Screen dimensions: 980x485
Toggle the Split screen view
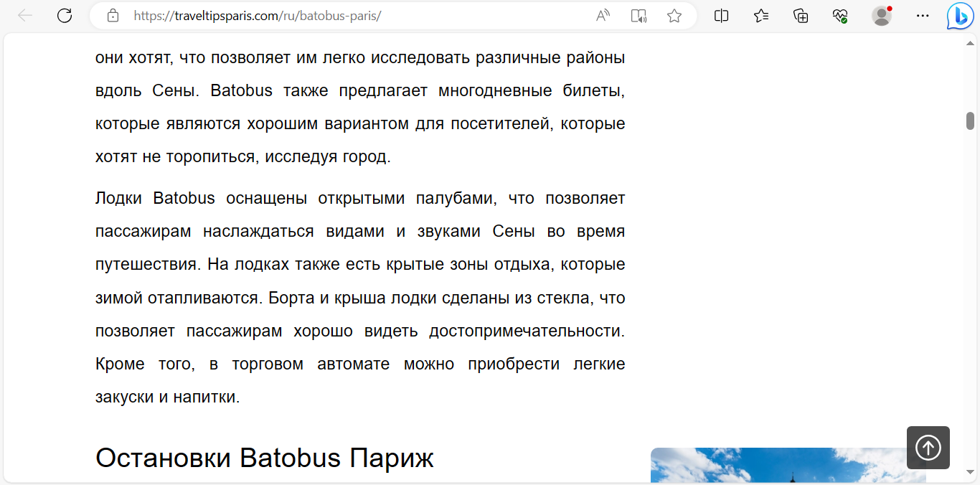tap(722, 16)
